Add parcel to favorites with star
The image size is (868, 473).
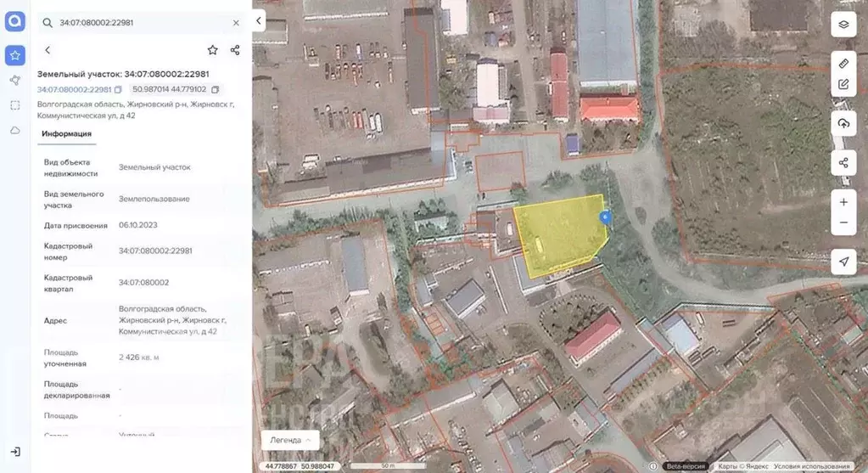[212, 50]
